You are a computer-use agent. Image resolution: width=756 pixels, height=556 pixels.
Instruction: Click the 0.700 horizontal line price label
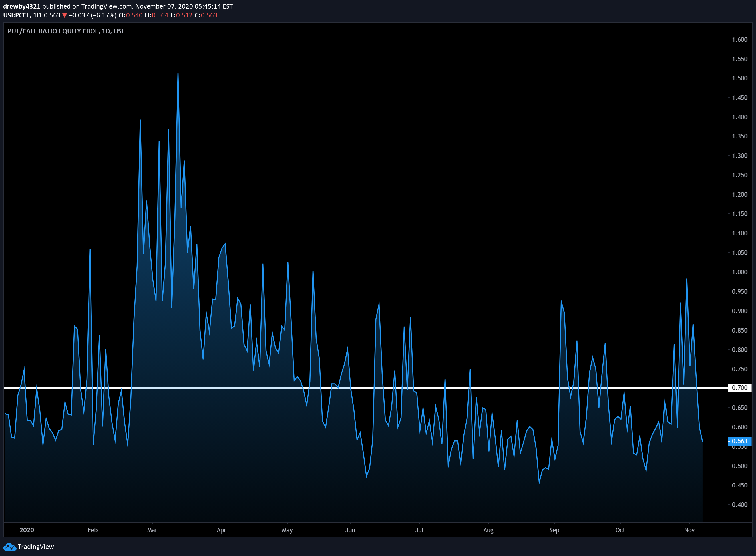[739, 388]
